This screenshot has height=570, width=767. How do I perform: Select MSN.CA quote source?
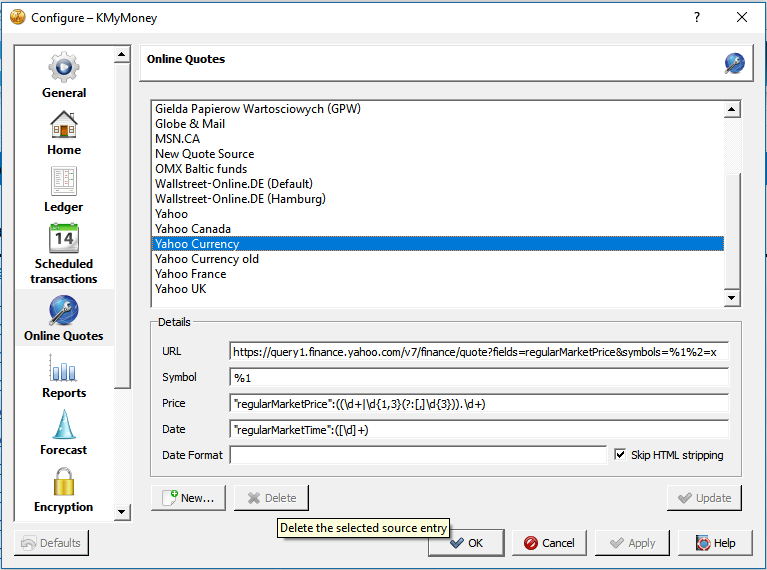point(438,139)
